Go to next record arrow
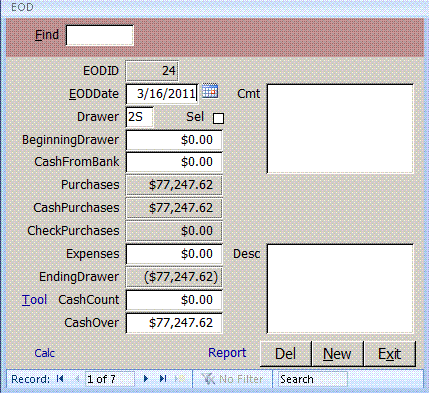Screen dimensions: 429x393 tap(146, 379)
